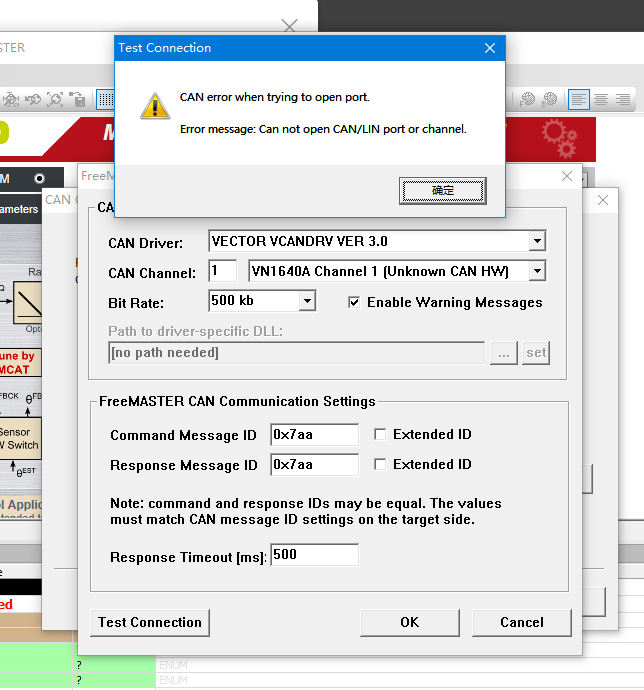Click the CAN Channel number field
This screenshot has width=644, height=690.
[x=222, y=271]
